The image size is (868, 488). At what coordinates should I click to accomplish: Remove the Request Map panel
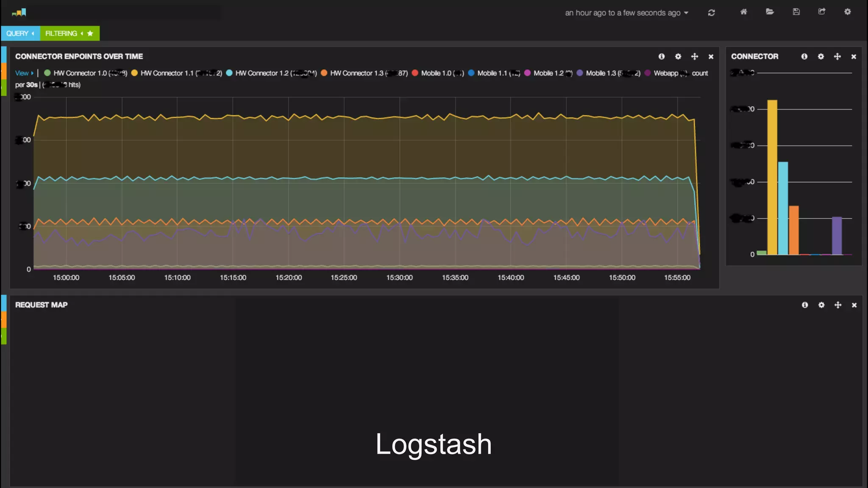[854, 305]
